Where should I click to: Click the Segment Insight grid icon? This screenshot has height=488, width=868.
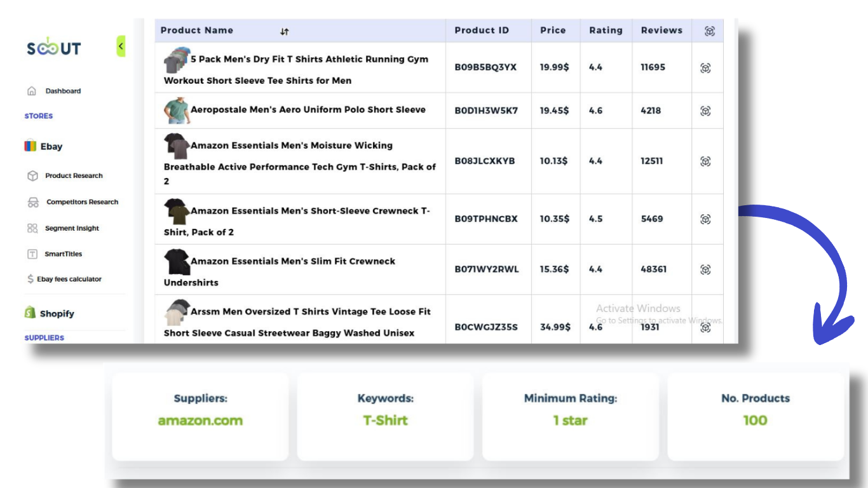32,228
